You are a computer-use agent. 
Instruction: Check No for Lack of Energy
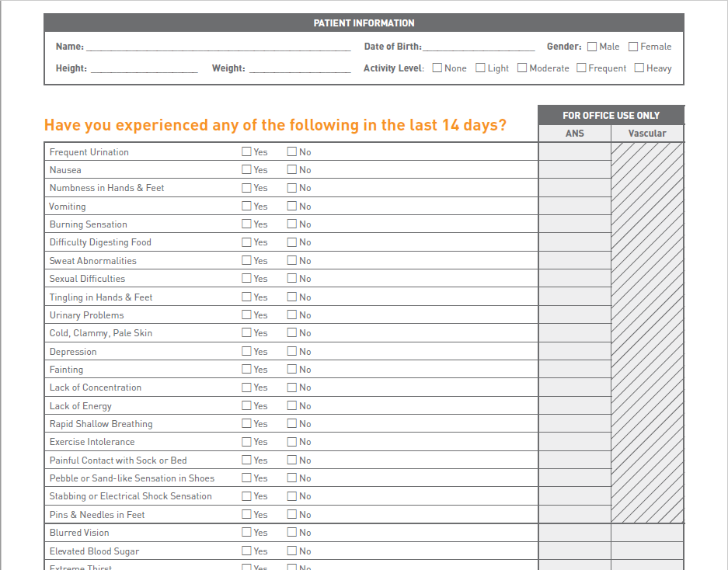(x=292, y=405)
